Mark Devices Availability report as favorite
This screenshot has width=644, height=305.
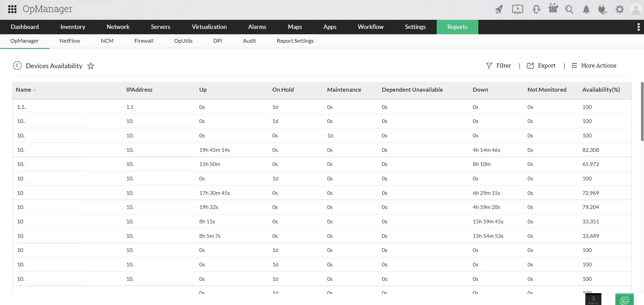click(x=91, y=66)
